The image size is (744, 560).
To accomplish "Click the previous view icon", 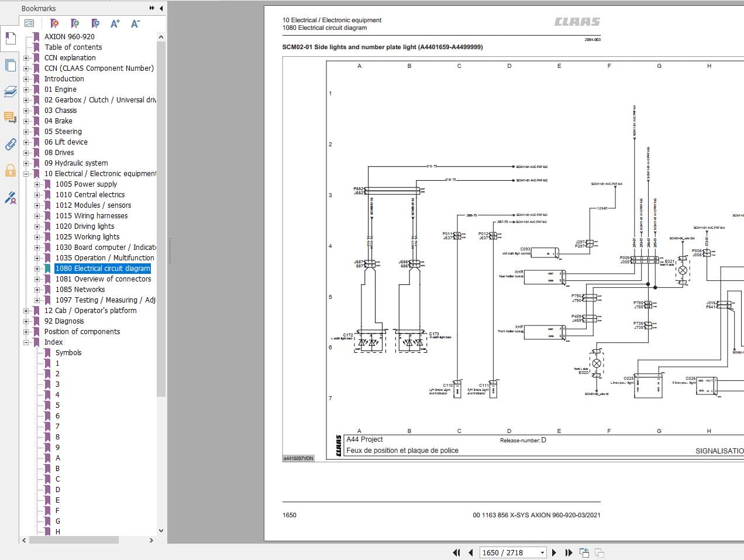I will [584, 552].
